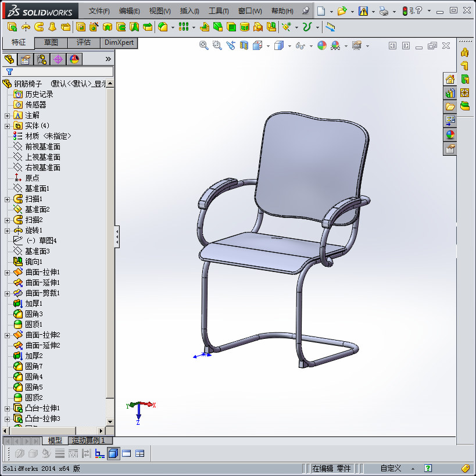The width and height of the screenshot is (476, 476).
Task: Open the SolidWorks Resources home tab
Action: (450, 80)
